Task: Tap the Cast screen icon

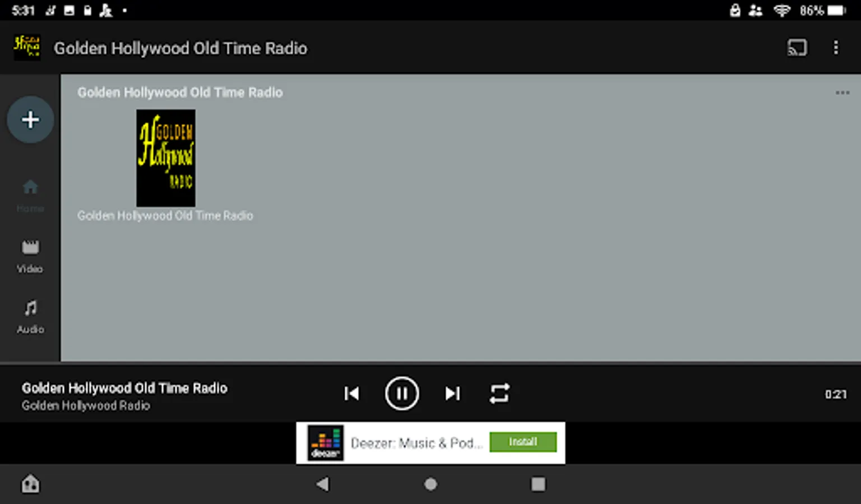Action: [797, 48]
